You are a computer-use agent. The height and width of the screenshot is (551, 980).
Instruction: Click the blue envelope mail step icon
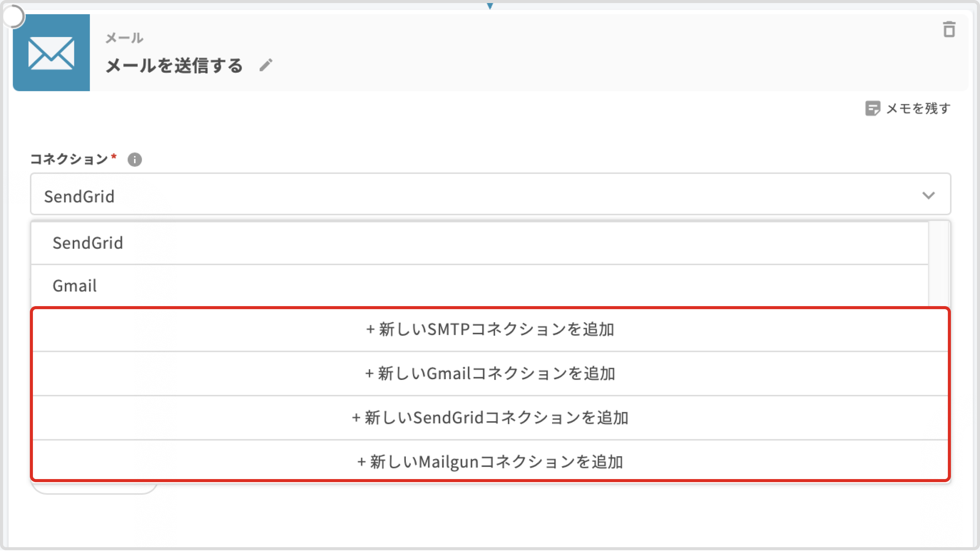click(51, 53)
